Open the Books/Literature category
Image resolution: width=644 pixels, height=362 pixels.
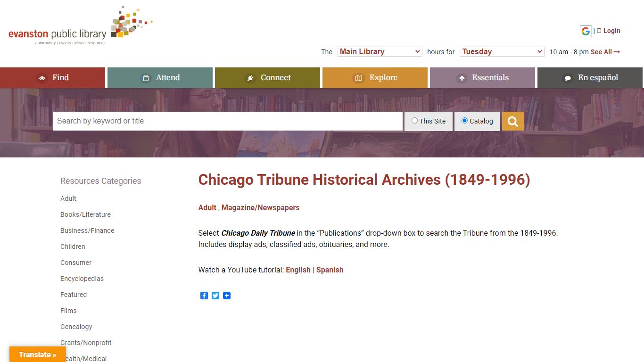85,214
